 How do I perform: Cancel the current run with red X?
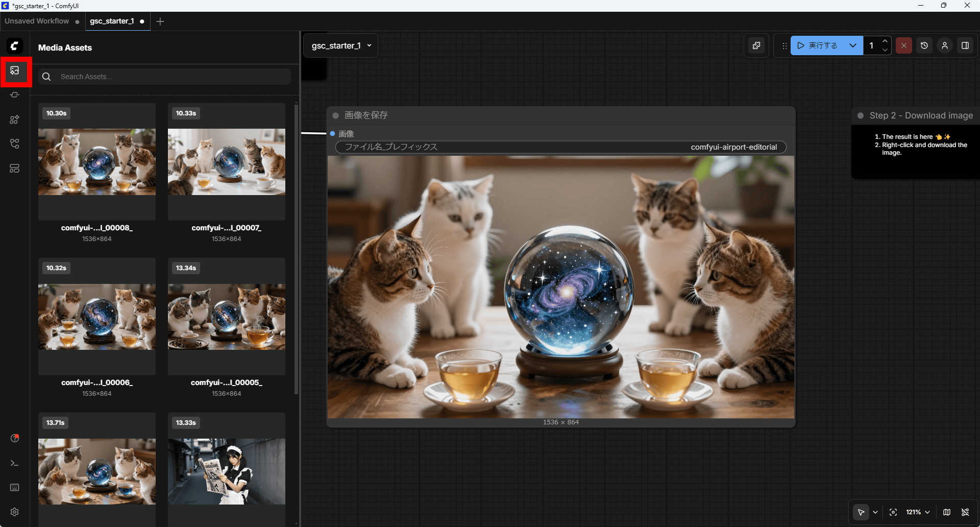(904, 45)
